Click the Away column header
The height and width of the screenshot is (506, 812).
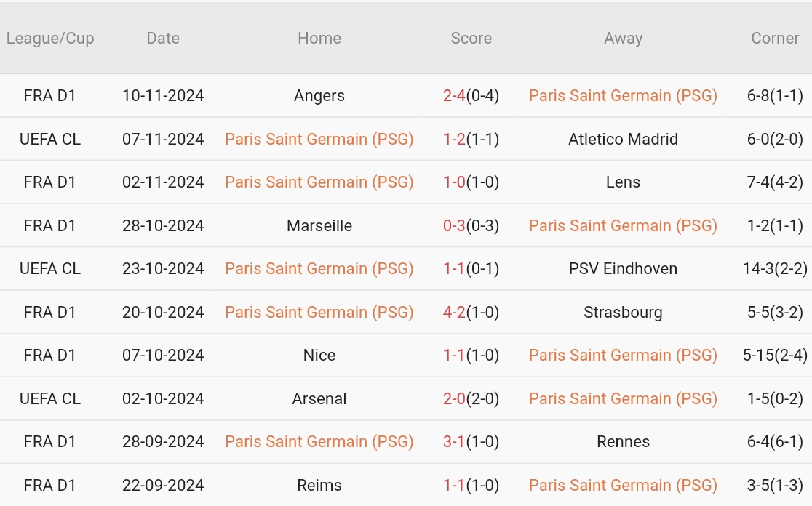[624, 39]
